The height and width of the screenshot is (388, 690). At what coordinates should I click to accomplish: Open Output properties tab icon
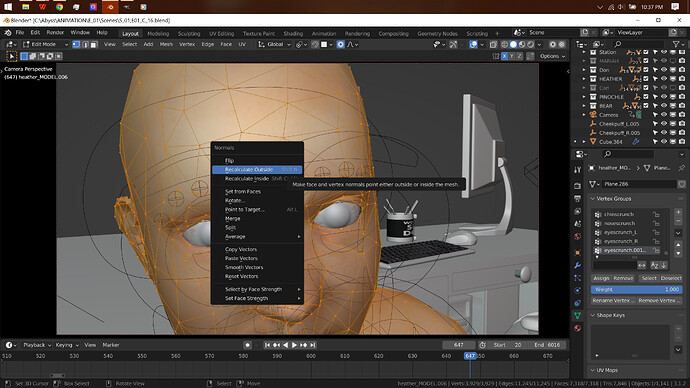(577, 199)
